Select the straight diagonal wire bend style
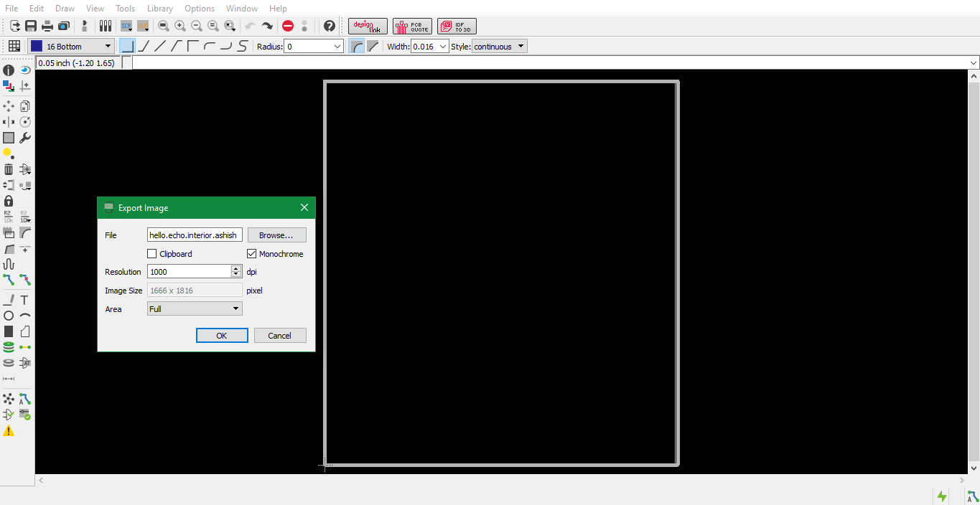Image resolution: width=980 pixels, height=505 pixels. (x=159, y=46)
